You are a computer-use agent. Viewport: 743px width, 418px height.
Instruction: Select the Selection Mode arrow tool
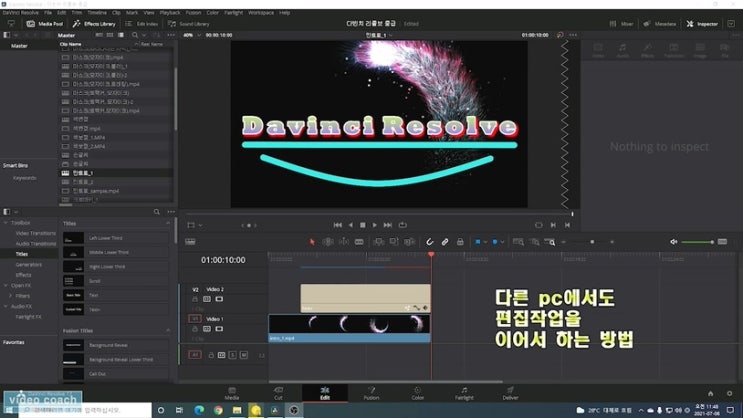pos(312,242)
